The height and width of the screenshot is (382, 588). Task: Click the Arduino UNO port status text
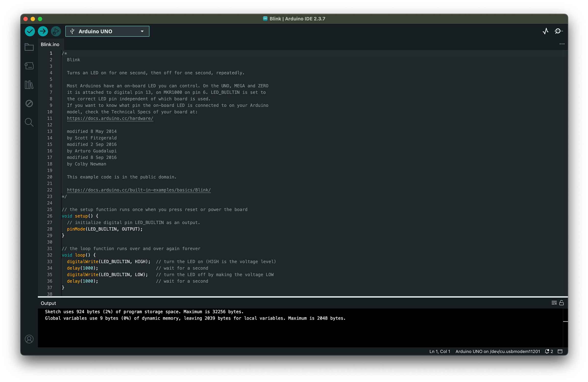click(498, 351)
